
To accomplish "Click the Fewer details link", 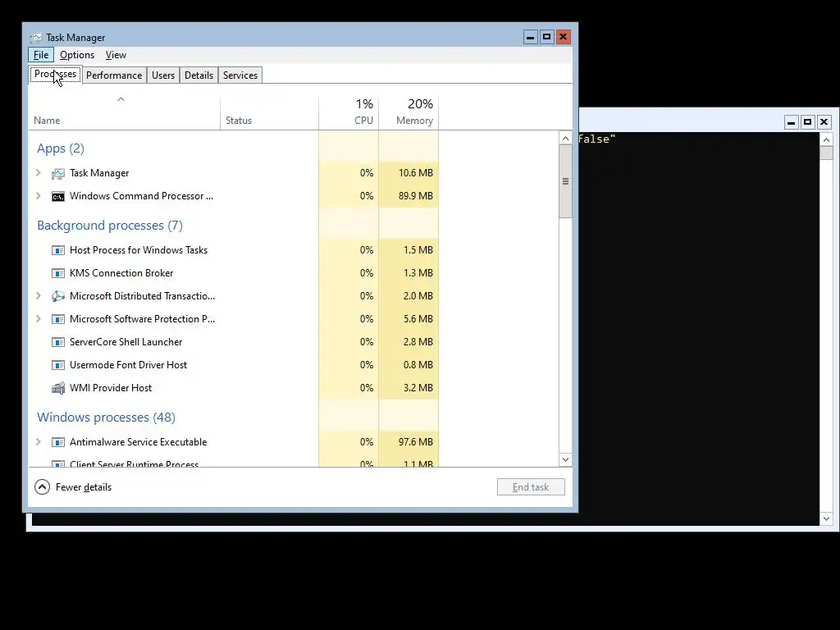I will point(84,487).
